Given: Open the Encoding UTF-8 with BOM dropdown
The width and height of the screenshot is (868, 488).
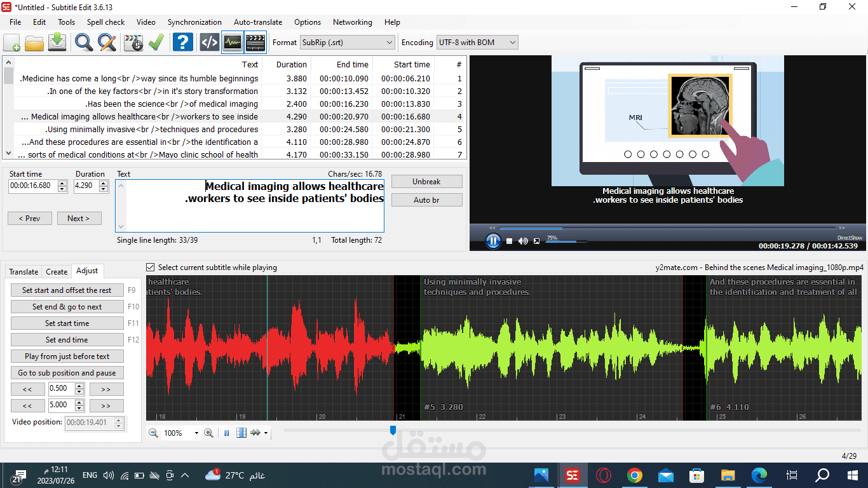Looking at the screenshot, I should 477,43.
